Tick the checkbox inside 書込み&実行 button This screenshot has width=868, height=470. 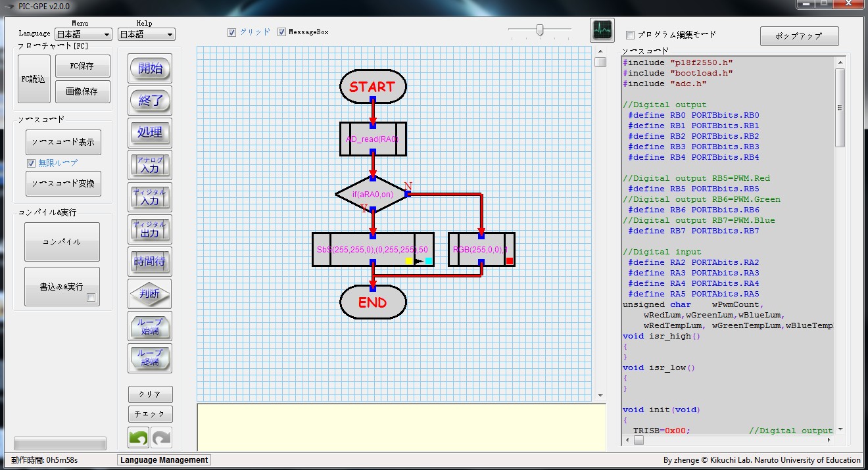[91, 298]
